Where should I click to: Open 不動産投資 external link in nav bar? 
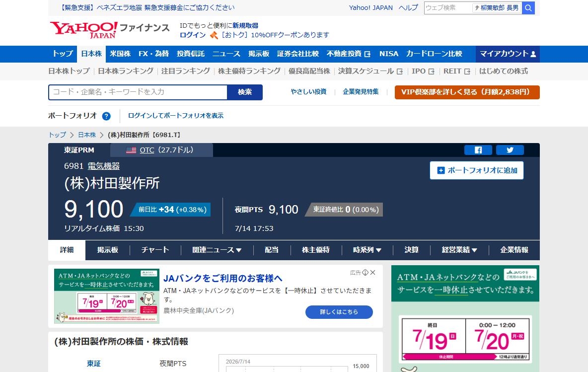(348, 54)
